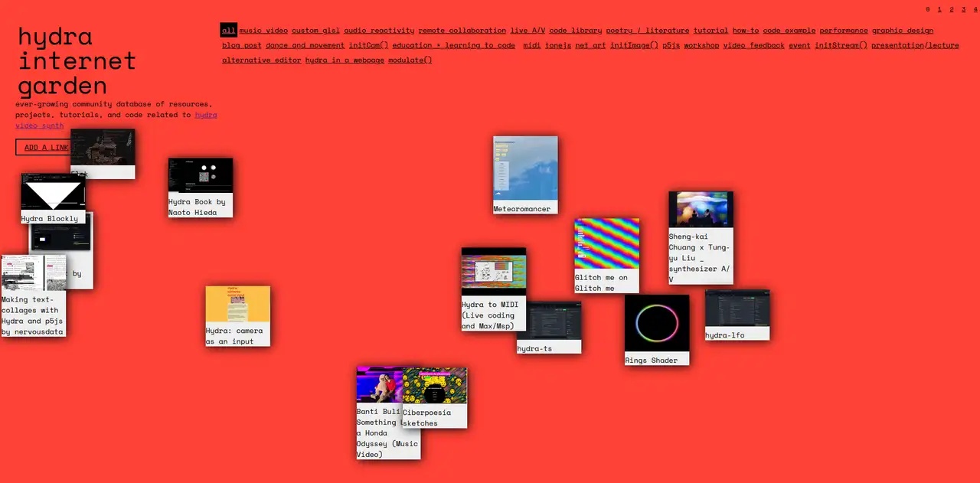Image resolution: width=980 pixels, height=483 pixels.
Task: Enable the "alternative editor" filter
Action: [x=260, y=60]
